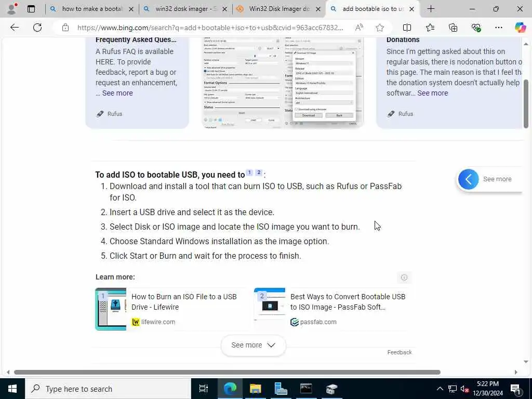Click the blue left chevron See more button
This screenshot has height=399, width=532.
(x=468, y=179)
